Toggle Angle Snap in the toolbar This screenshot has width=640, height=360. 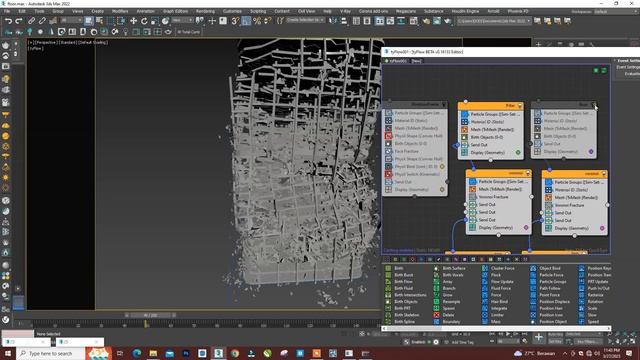[x=246, y=21]
